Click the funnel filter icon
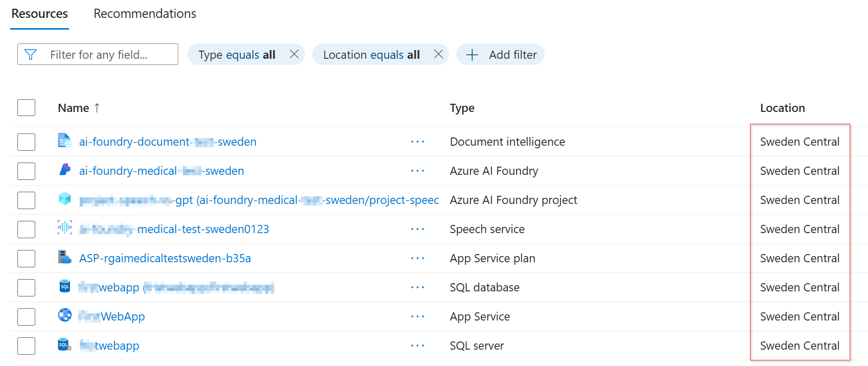This screenshot has width=868, height=366. pyautogui.click(x=31, y=54)
